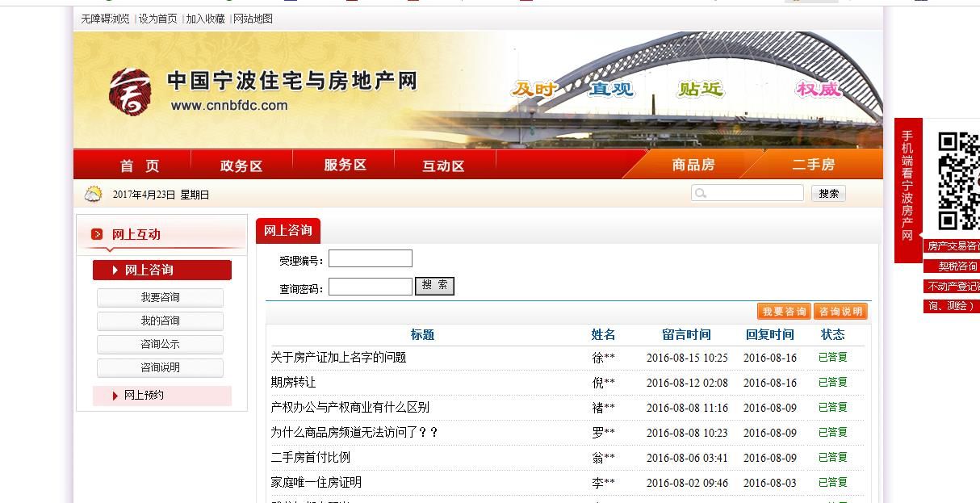The image size is (980, 503).
Task: Select 咨询公示 in the sidebar
Action: click(x=160, y=344)
